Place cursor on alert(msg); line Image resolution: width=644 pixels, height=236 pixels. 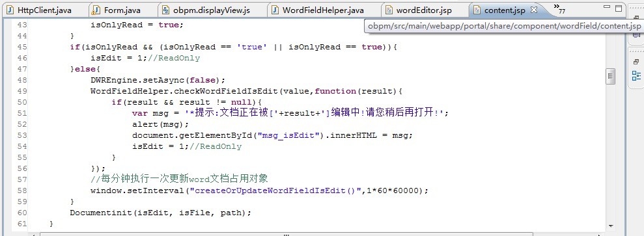(x=161, y=124)
